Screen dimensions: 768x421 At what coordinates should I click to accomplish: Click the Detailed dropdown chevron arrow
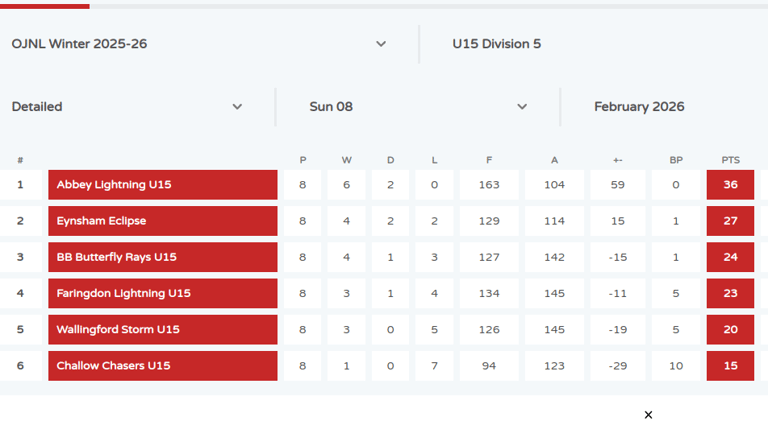[x=237, y=107]
